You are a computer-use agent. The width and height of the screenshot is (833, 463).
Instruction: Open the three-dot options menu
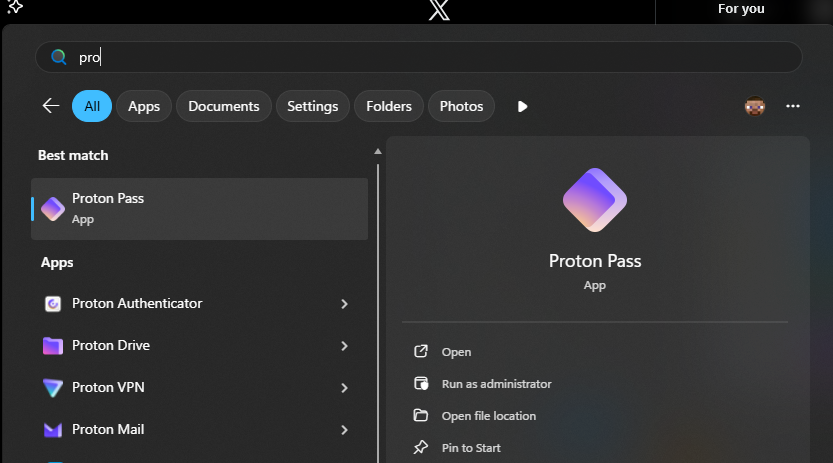[x=793, y=106]
